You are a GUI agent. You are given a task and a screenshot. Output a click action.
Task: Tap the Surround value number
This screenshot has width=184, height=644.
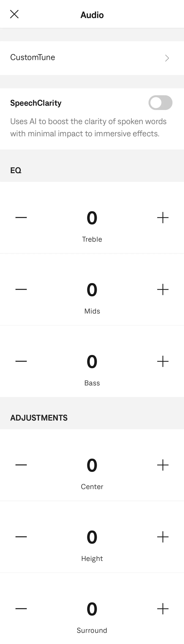pyautogui.click(x=92, y=609)
